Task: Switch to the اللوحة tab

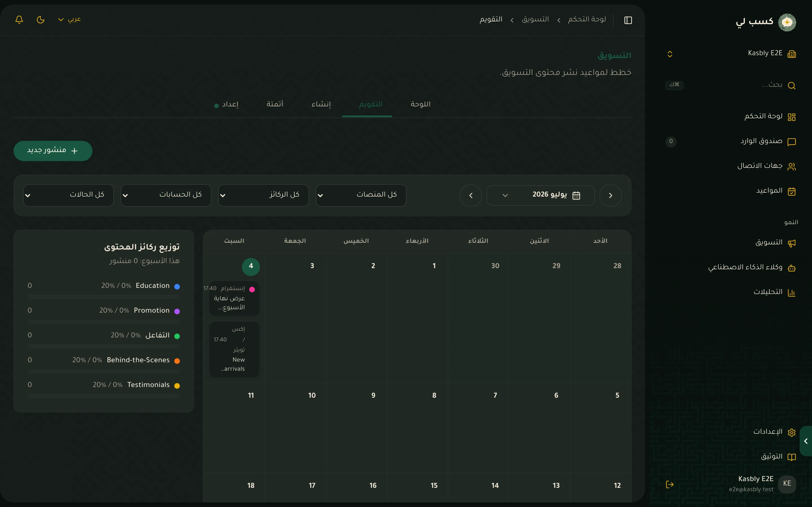Action: pos(420,104)
